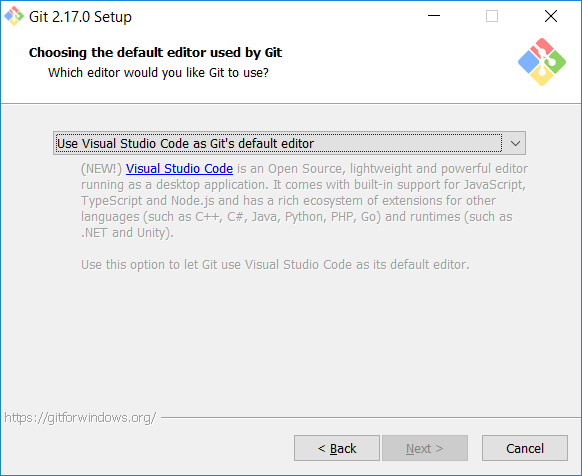Image resolution: width=582 pixels, height=476 pixels.
Task: Click the Git icon in the title bar
Action: 14,16
